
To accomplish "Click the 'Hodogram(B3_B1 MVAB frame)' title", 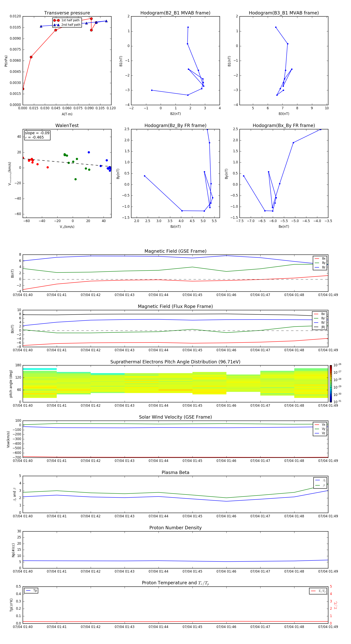I will coord(284,13).
